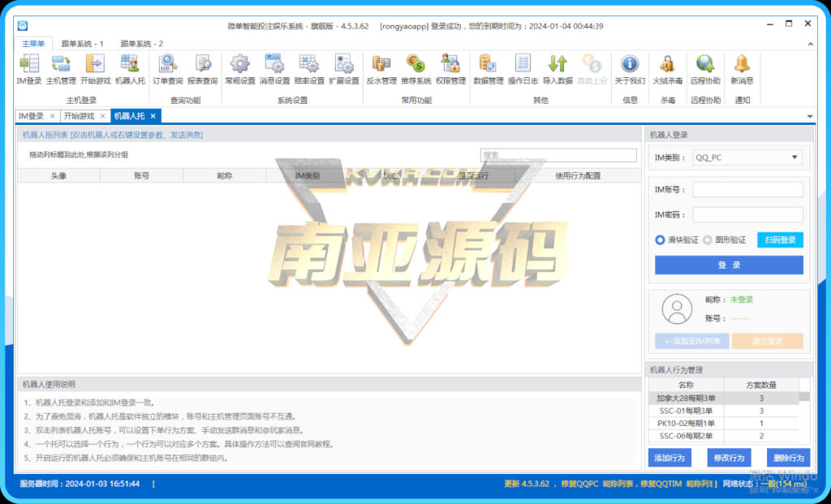Open the 推荐系统 referral system
The image size is (831, 504).
point(416,70)
